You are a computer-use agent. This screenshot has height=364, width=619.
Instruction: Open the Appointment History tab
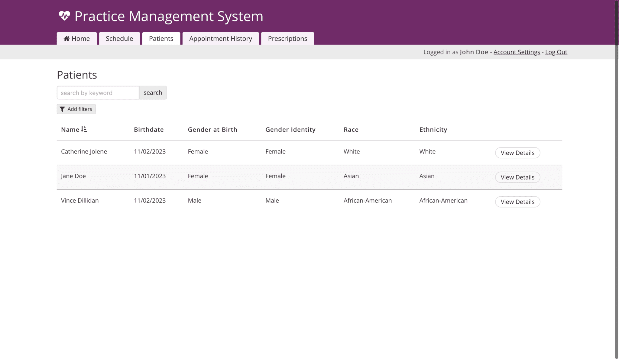point(221,38)
